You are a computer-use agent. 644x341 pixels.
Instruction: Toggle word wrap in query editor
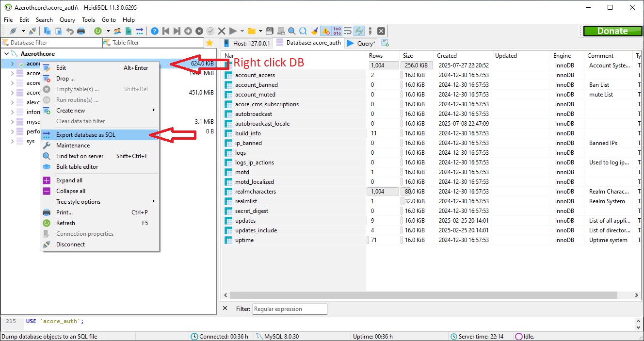tap(347, 31)
